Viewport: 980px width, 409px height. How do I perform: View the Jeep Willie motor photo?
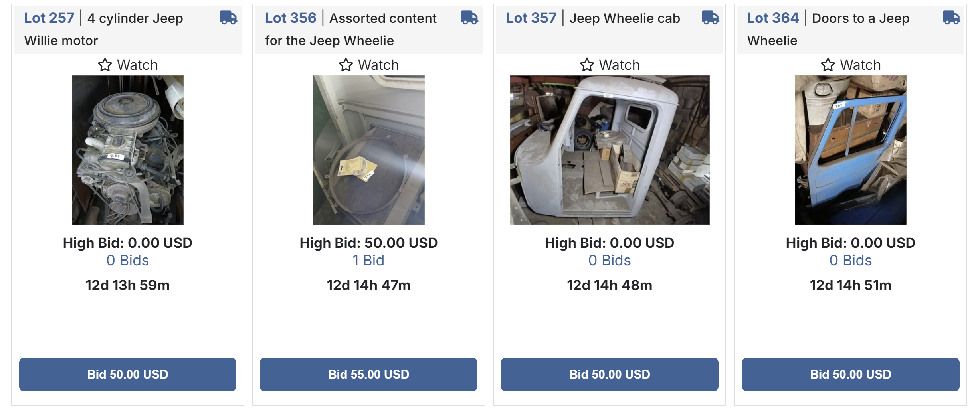coord(128,150)
